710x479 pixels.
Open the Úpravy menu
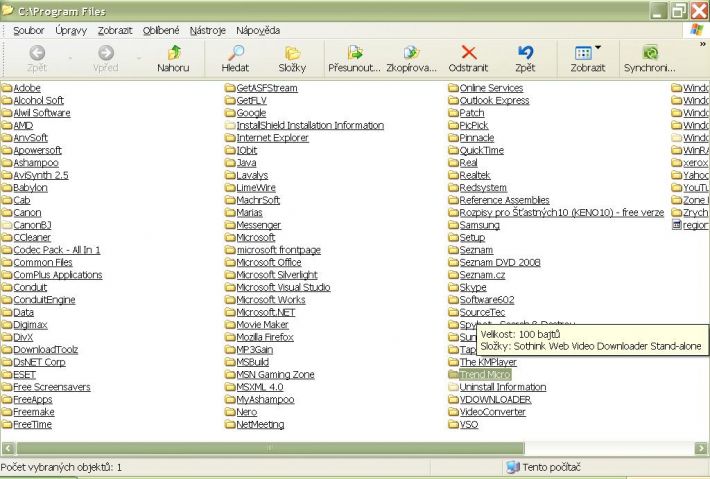[71, 30]
